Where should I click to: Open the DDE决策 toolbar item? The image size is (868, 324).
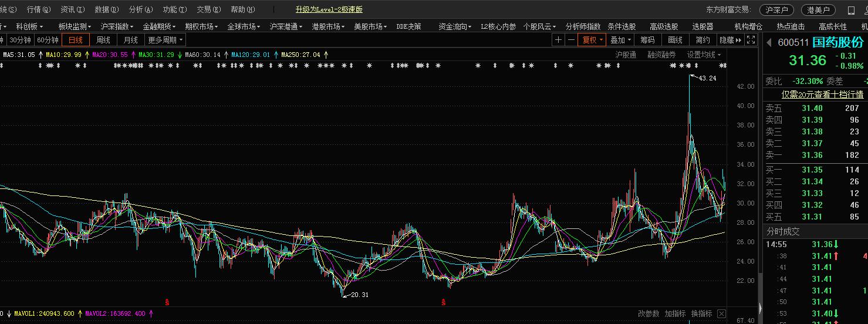(409, 26)
